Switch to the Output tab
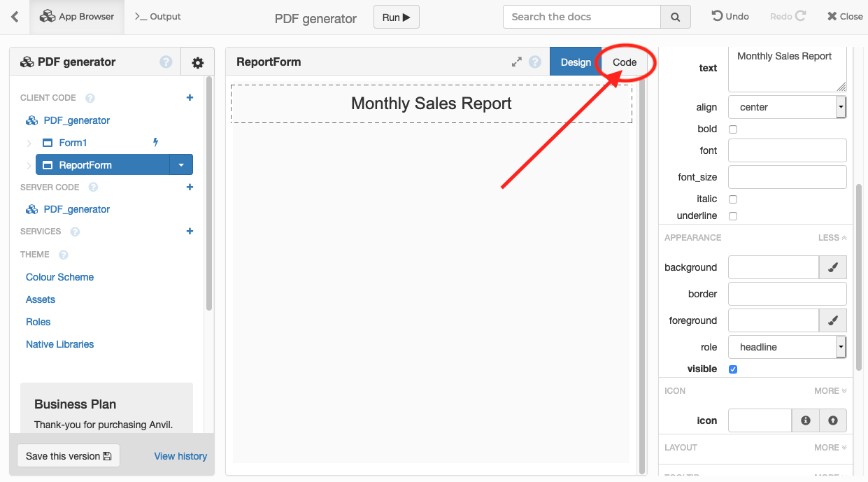The width and height of the screenshot is (868, 482). click(x=157, y=17)
